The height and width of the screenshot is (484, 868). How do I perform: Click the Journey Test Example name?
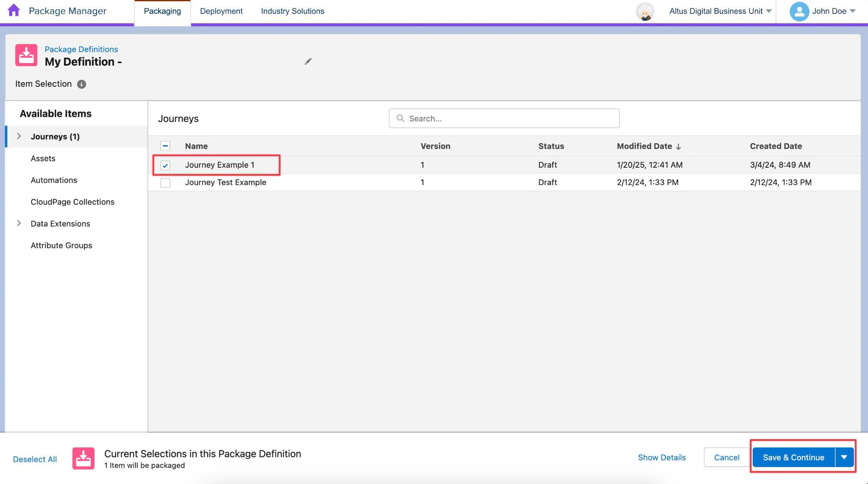pos(225,182)
